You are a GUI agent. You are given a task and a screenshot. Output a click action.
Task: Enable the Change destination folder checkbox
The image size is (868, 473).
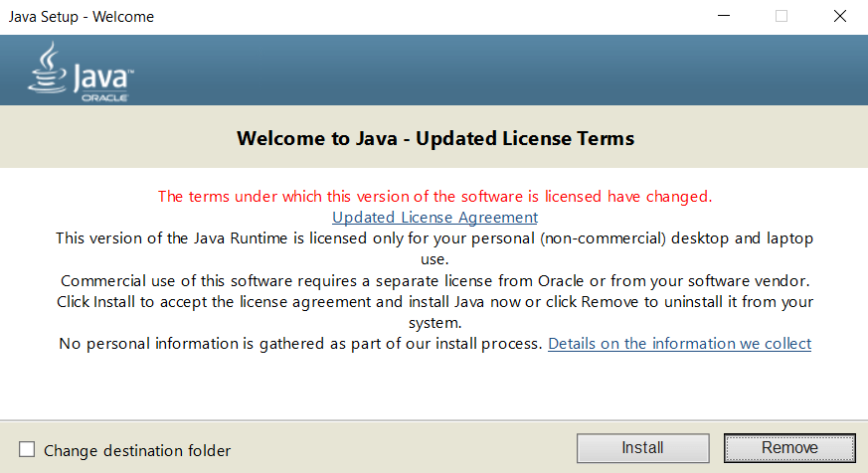[27, 450]
